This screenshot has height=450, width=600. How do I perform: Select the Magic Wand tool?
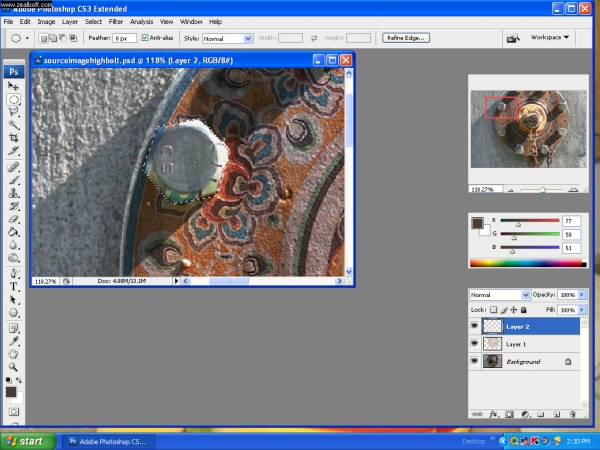(x=13, y=125)
